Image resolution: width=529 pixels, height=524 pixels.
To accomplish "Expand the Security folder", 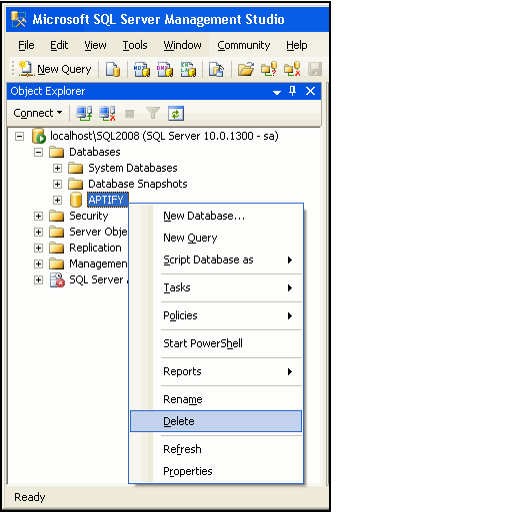I will [x=38, y=216].
